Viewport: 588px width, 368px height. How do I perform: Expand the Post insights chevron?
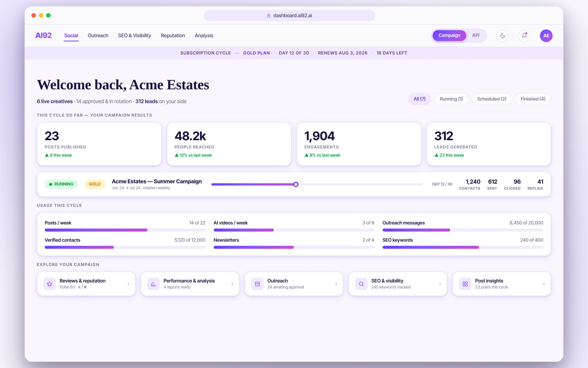click(x=544, y=284)
